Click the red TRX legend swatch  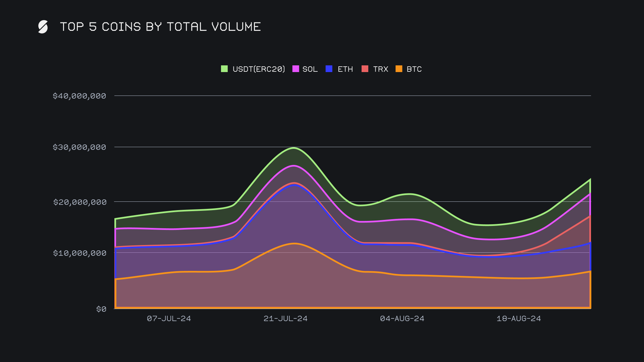[365, 69]
